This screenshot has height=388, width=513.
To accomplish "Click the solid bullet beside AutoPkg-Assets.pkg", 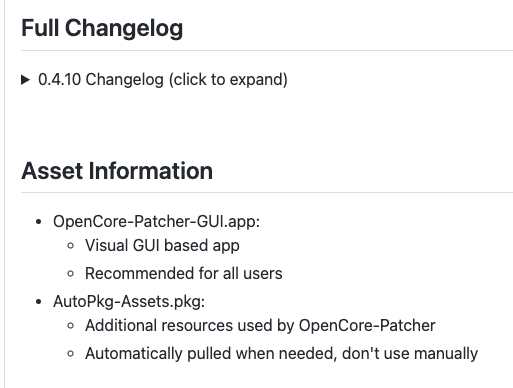I will (x=39, y=302).
